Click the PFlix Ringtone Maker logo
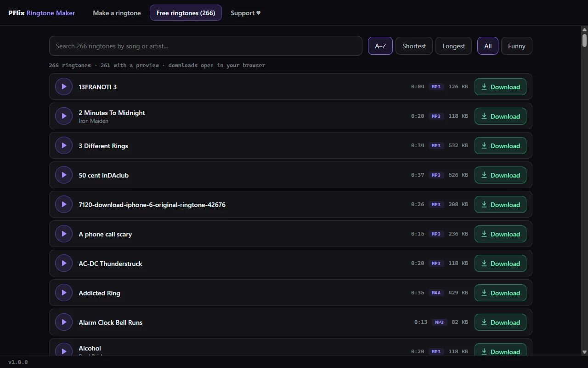 pyautogui.click(x=41, y=13)
